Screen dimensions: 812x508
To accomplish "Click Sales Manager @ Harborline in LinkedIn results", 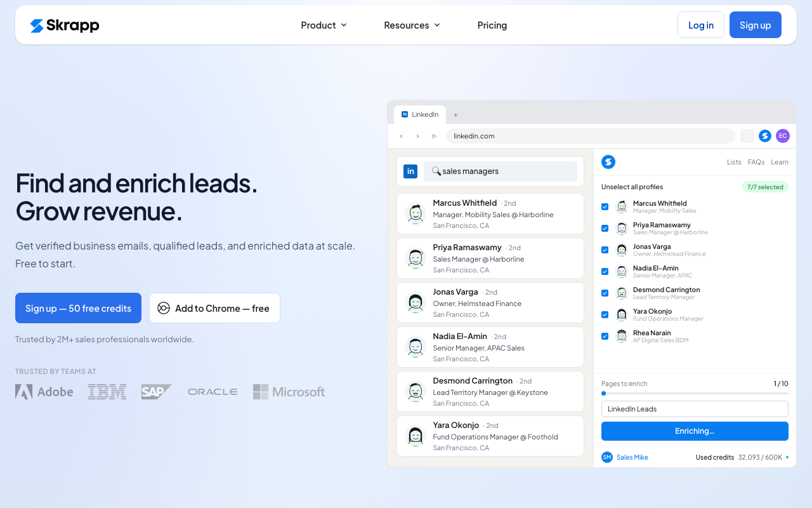I will pos(479,259).
